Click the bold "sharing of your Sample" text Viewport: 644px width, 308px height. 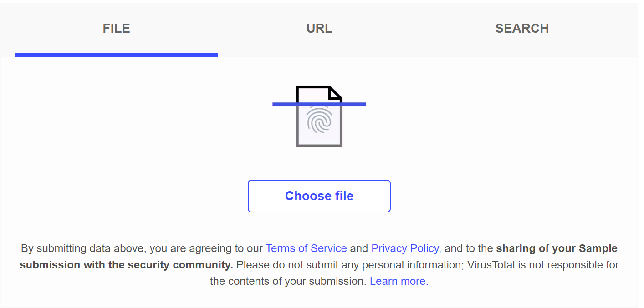557,248
